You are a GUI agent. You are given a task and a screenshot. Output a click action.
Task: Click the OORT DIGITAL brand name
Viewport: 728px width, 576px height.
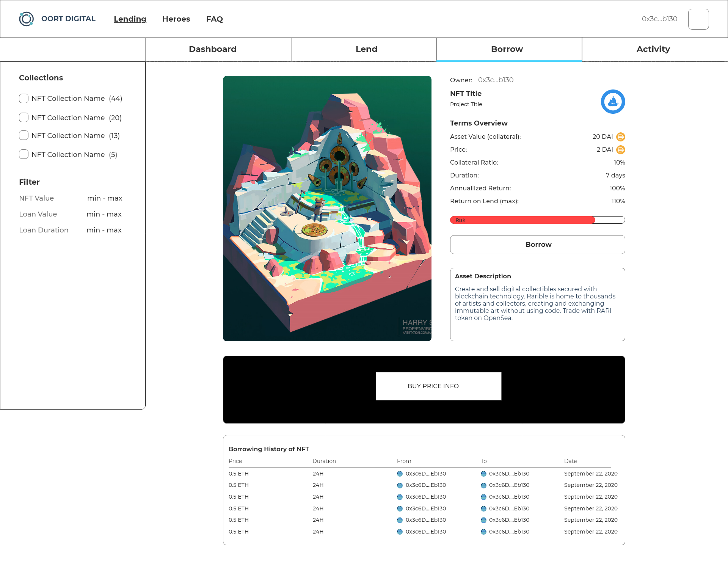tap(68, 19)
